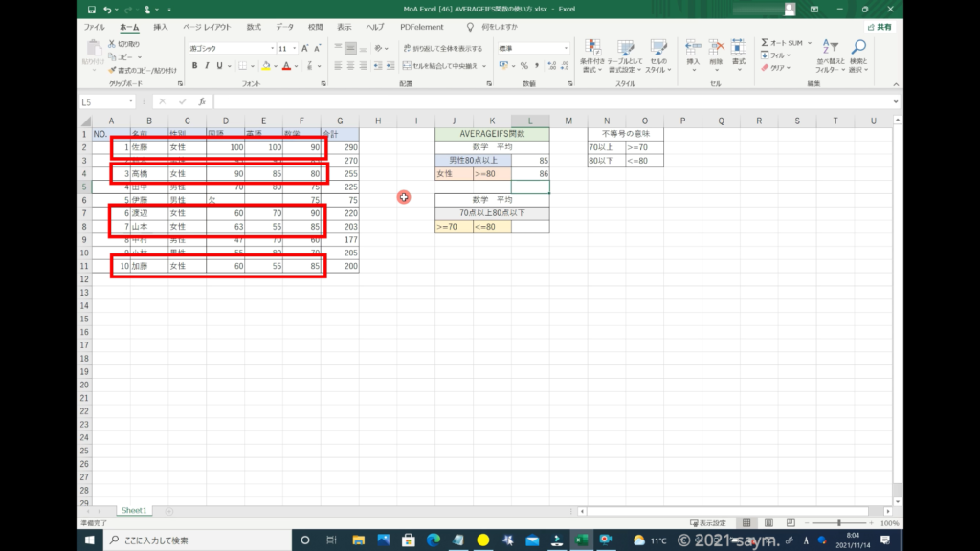980x551 pixels.
Task: Click the insert function fx icon
Action: click(x=201, y=101)
